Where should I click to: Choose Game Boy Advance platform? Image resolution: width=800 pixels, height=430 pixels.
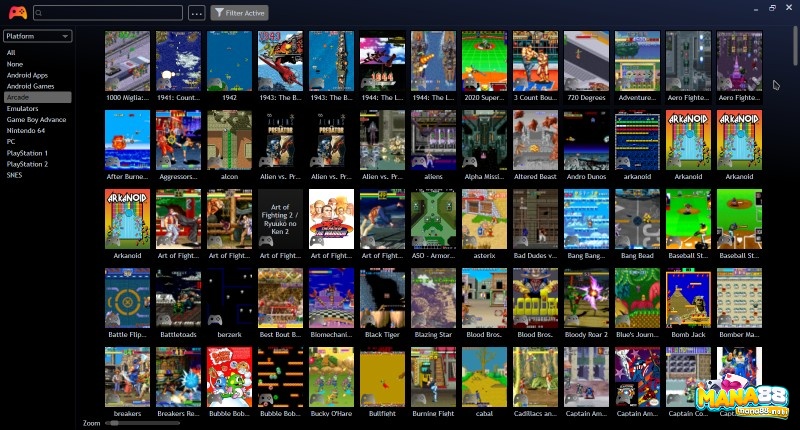click(36, 119)
